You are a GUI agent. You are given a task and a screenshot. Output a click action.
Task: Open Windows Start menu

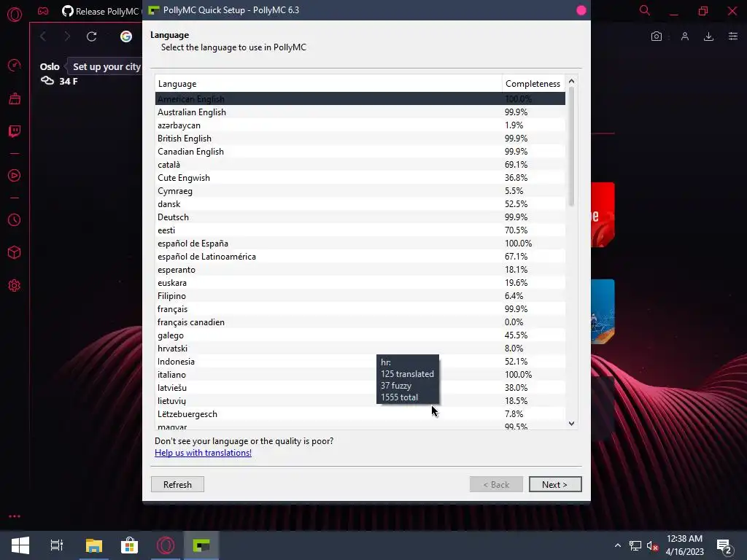coord(20,545)
